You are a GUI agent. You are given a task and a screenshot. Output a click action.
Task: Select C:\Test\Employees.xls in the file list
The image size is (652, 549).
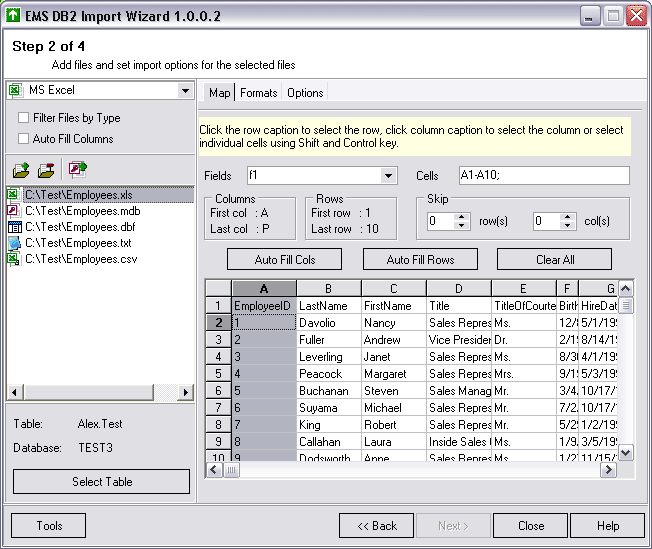click(x=101, y=195)
